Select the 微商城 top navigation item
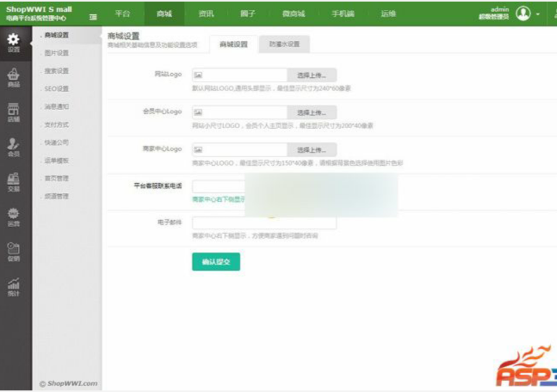The width and height of the screenshot is (557, 392). [x=293, y=14]
